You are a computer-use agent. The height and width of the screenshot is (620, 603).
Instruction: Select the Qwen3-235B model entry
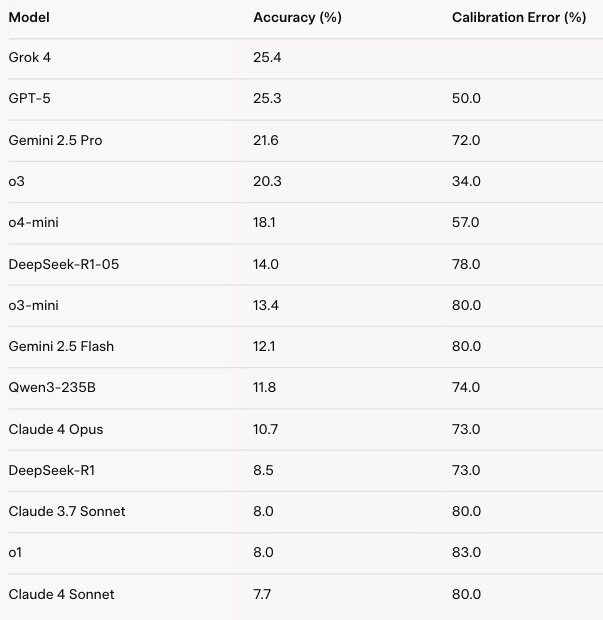coord(52,387)
